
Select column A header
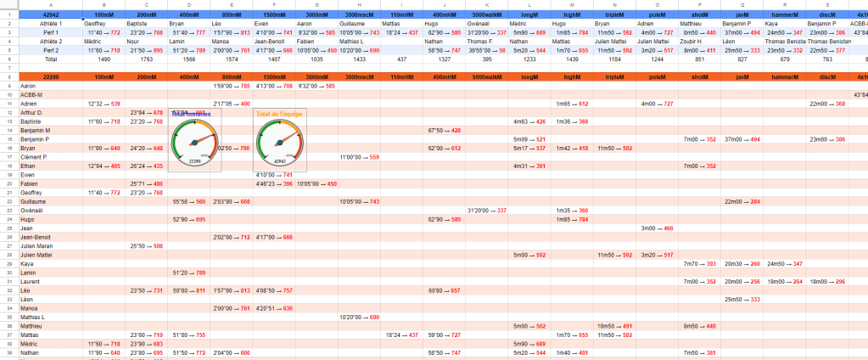coord(50,5)
